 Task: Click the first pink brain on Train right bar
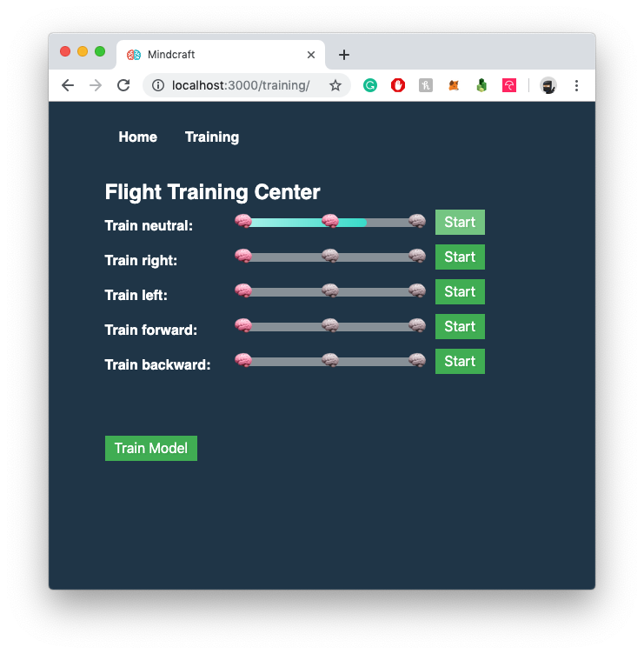(243, 256)
